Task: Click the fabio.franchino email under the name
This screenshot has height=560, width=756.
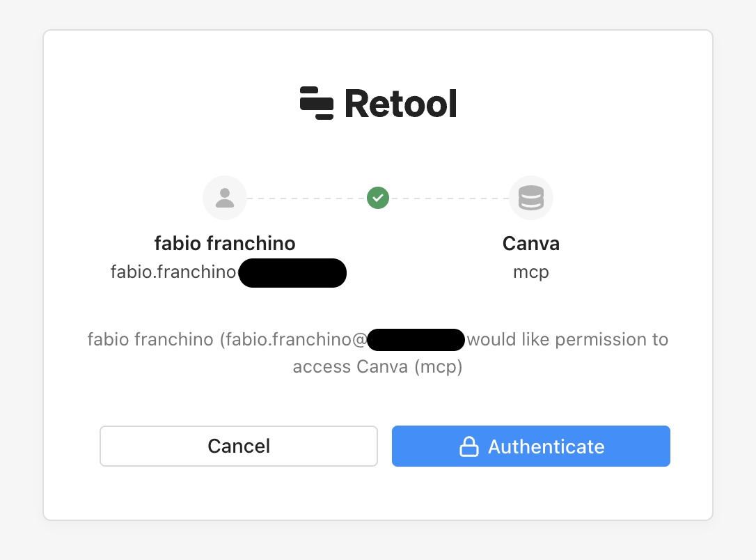Action: [174, 272]
